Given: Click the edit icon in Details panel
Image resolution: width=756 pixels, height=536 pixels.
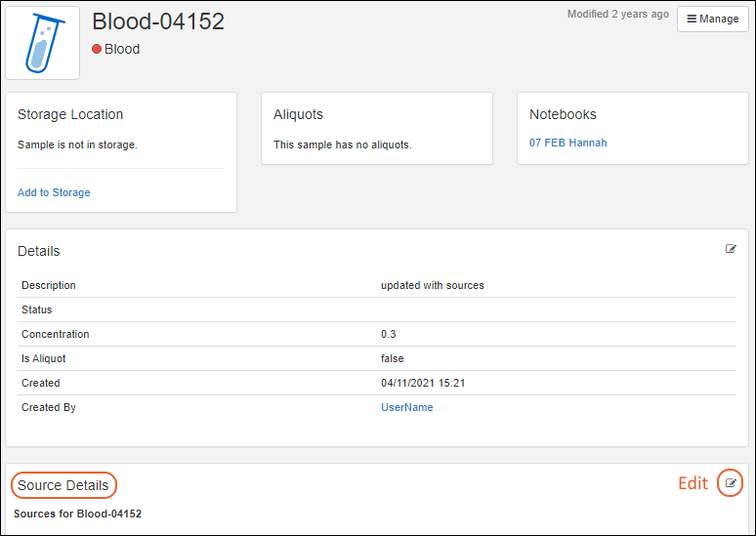Looking at the screenshot, I should coord(731,249).
